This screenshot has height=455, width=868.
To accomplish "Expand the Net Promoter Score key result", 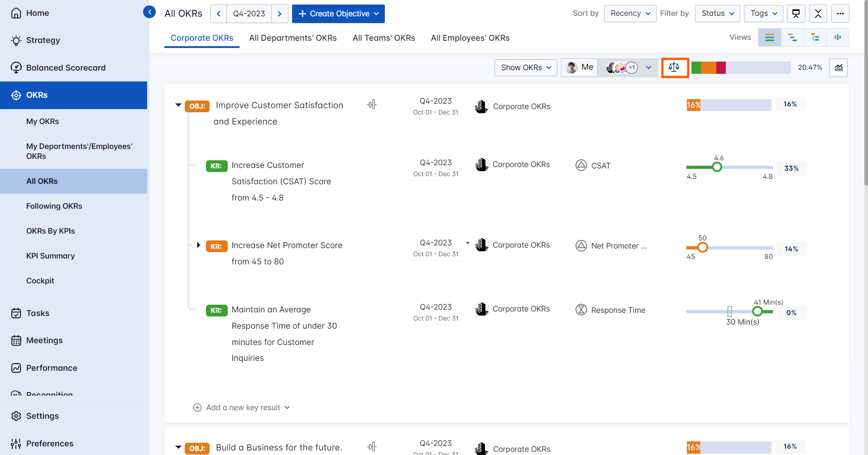I will pyautogui.click(x=198, y=245).
